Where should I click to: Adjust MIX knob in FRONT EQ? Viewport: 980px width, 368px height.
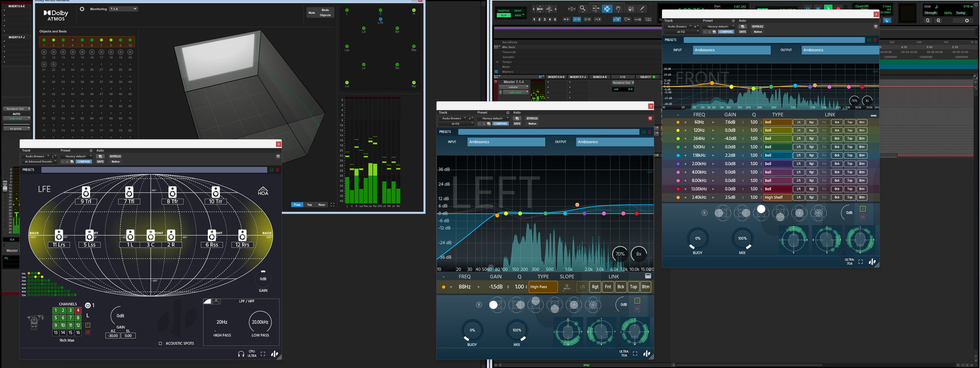pyautogui.click(x=742, y=238)
